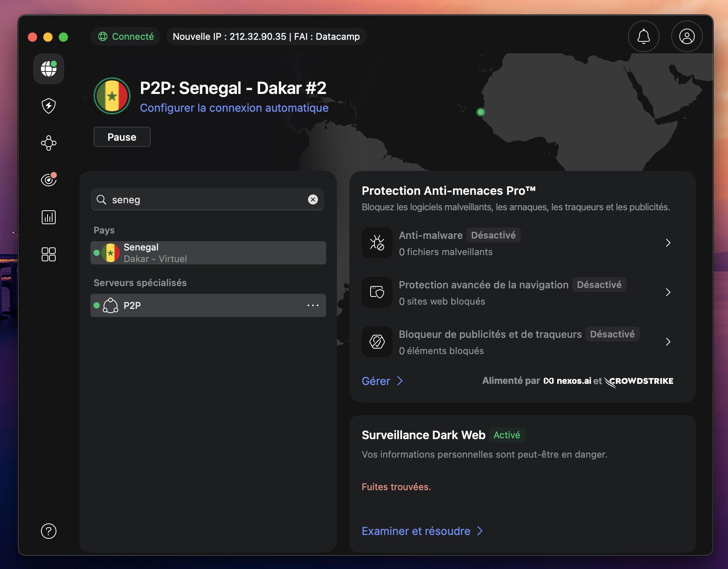Select the Senegal Dakar server entry
Screen dimensions: 728x569
(208, 252)
